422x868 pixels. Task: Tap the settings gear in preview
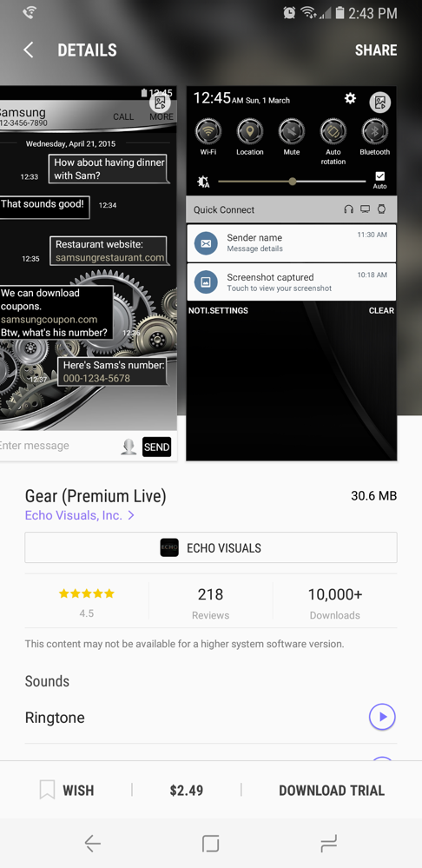point(350,98)
